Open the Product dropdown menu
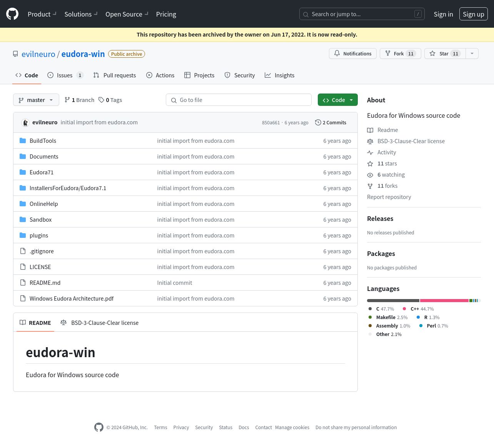Viewport: 494px width, 448px height. tap(42, 14)
